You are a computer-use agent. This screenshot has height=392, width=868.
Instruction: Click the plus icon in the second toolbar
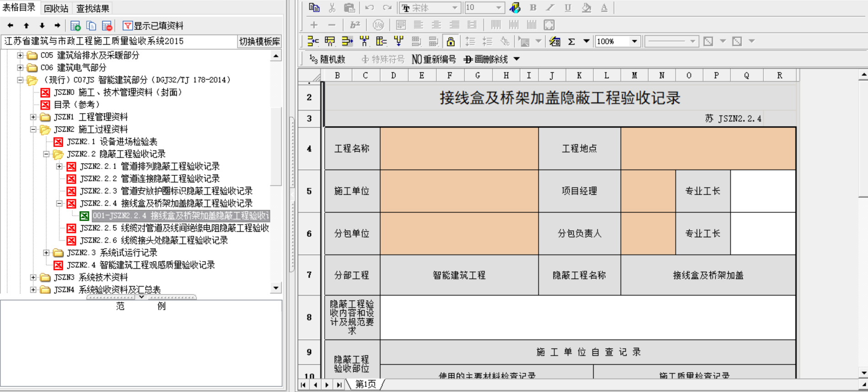[314, 25]
